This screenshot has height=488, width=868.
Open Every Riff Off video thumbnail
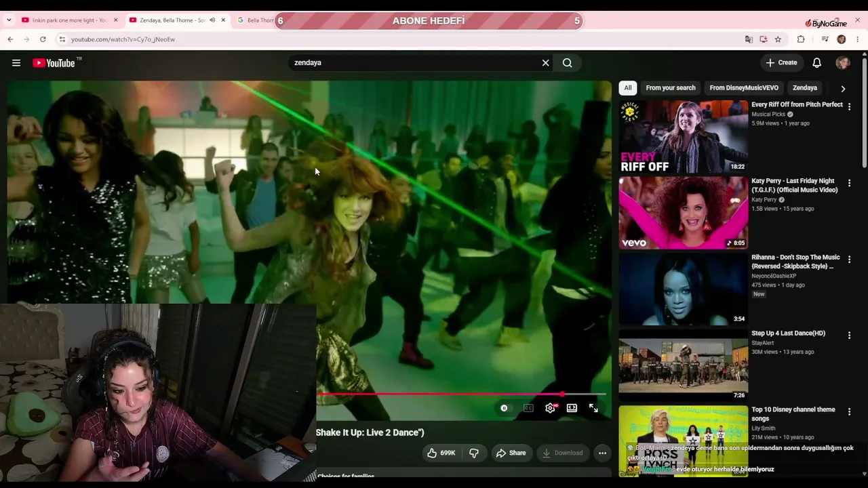point(684,136)
